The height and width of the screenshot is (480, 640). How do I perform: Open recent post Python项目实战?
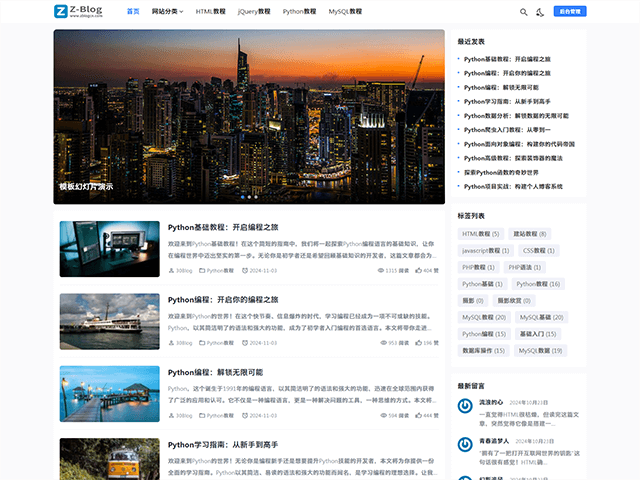[x=513, y=187]
